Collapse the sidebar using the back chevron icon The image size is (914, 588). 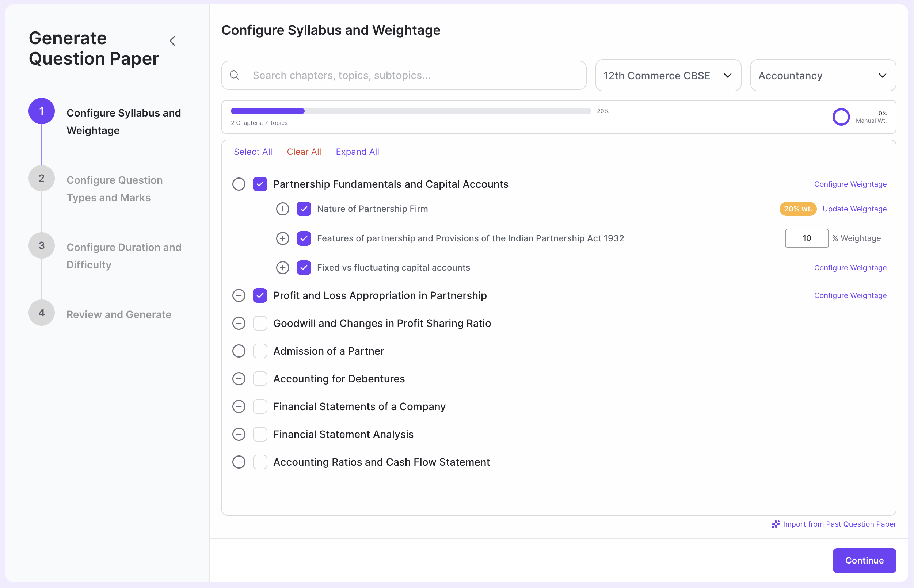[x=172, y=41]
